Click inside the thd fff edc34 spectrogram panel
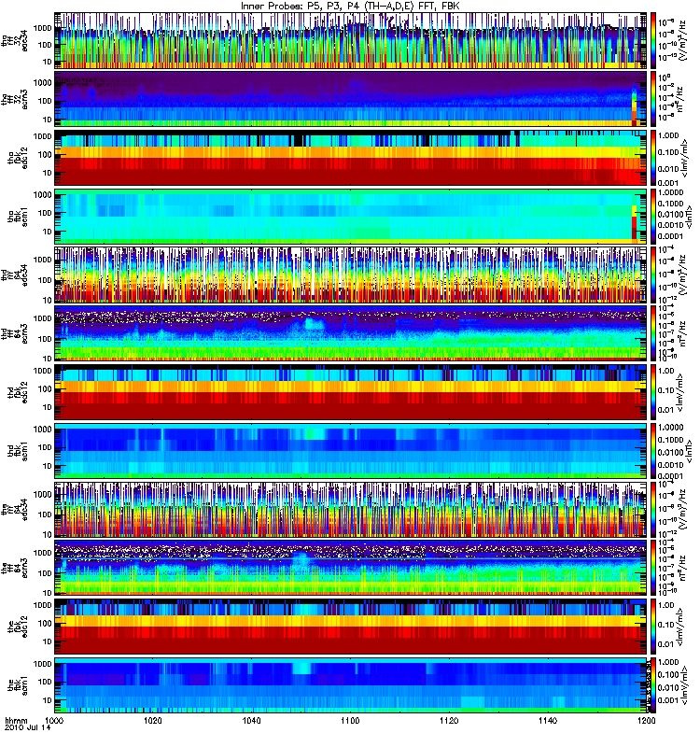 351,275
